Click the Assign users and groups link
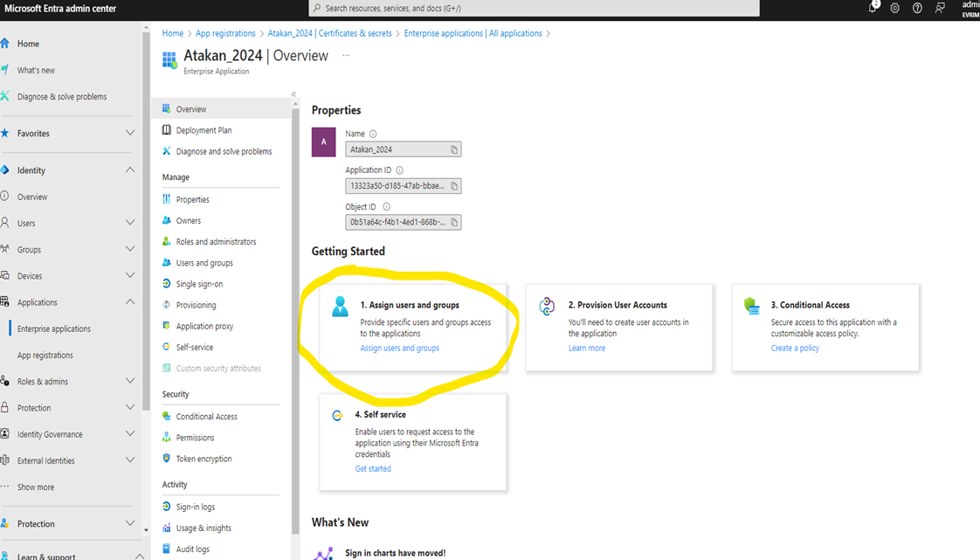Image resolution: width=980 pixels, height=560 pixels. tap(399, 348)
